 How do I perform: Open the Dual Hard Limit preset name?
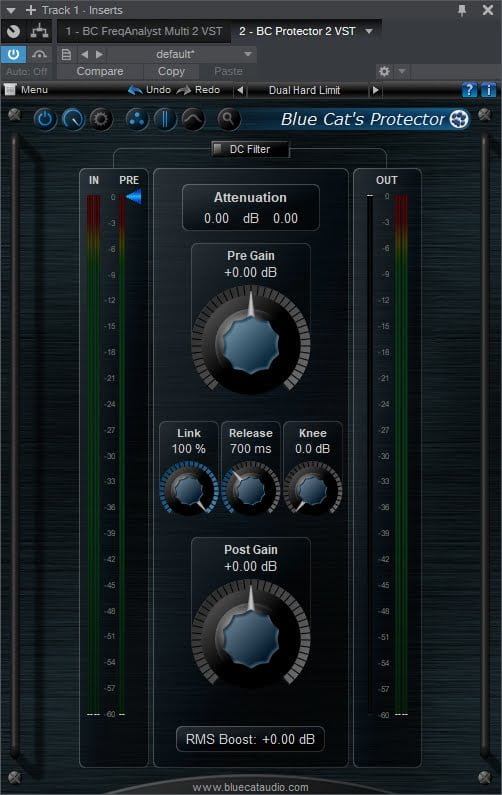pyautogui.click(x=304, y=90)
